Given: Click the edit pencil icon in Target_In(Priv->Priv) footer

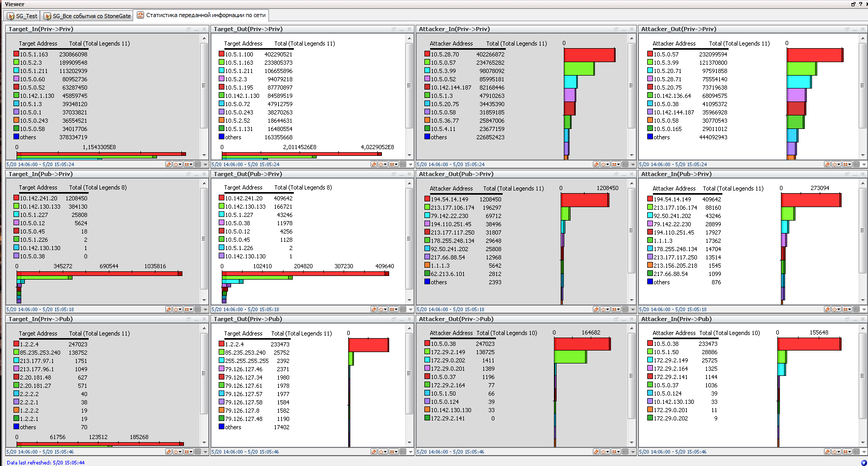Looking at the screenshot, I should (x=168, y=164).
